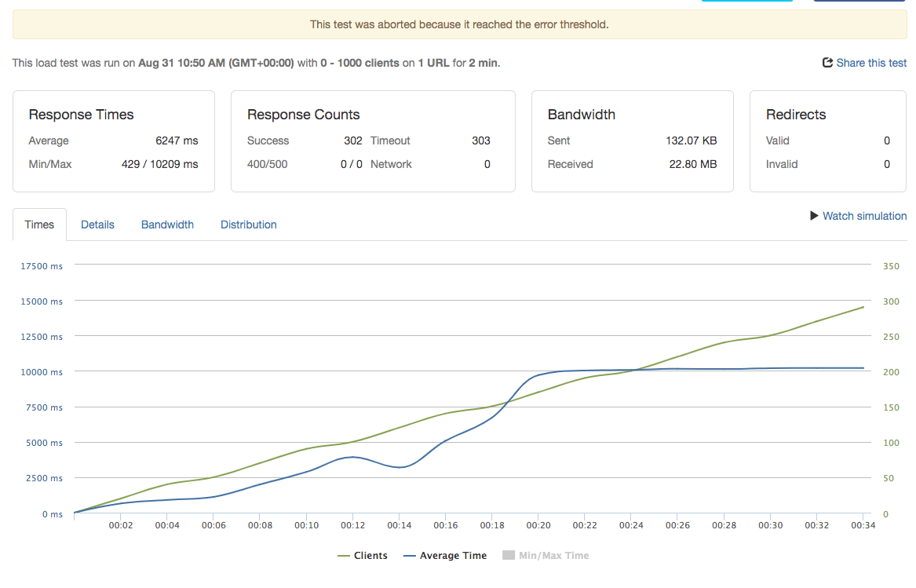Toggle the Average Time series visibility
Image resolution: width=916 pixels, height=588 pixels.
pos(454,555)
